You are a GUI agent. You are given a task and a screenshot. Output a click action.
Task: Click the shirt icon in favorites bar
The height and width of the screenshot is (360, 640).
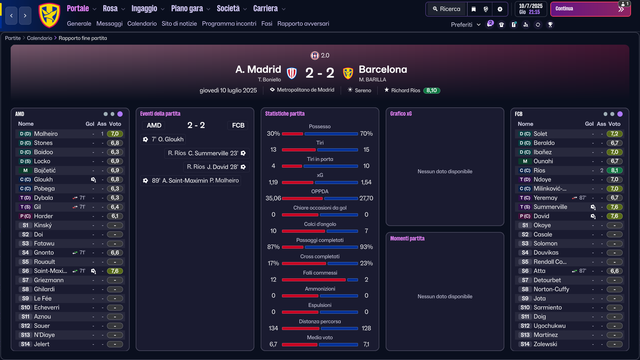point(502,24)
